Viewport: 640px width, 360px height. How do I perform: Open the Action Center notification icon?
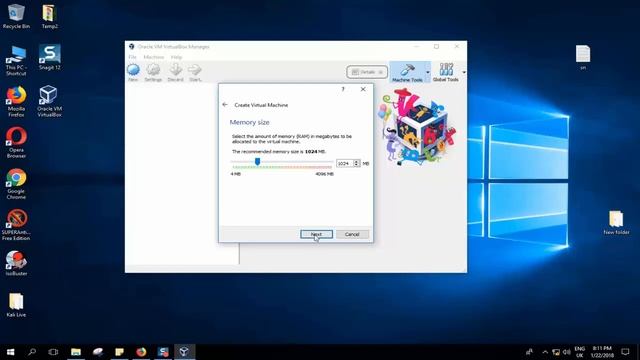pyautogui.click(x=625, y=352)
